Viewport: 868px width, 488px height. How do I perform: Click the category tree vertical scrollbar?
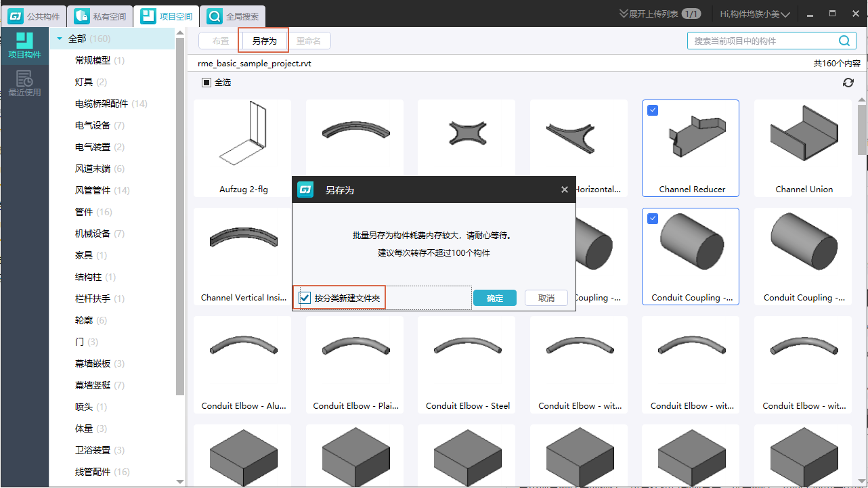click(x=179, y=217)
